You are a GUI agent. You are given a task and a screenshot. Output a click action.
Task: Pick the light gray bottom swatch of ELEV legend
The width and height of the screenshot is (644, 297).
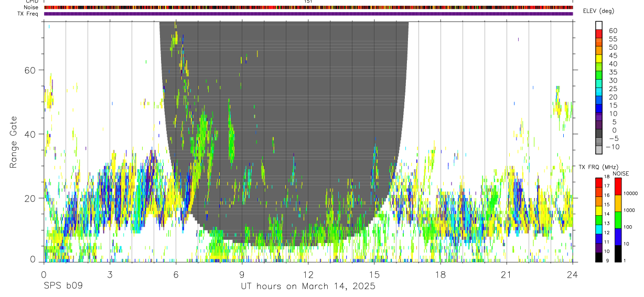[x=599, y=150]
